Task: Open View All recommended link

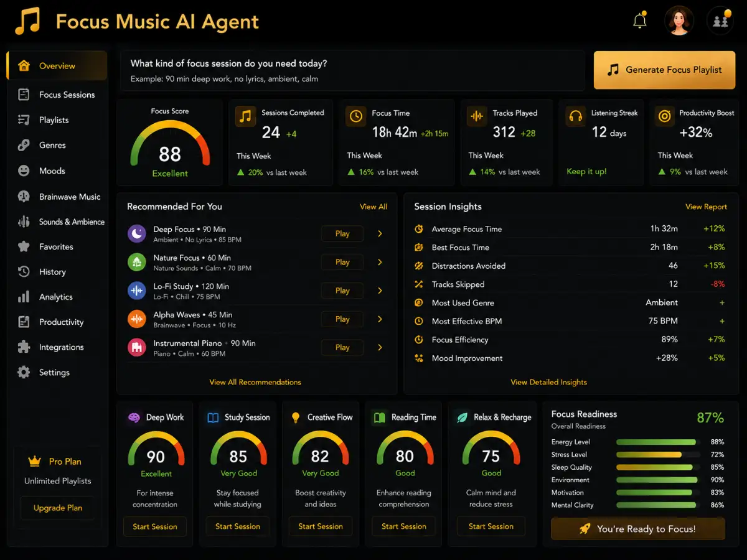Action: point(374,207)
